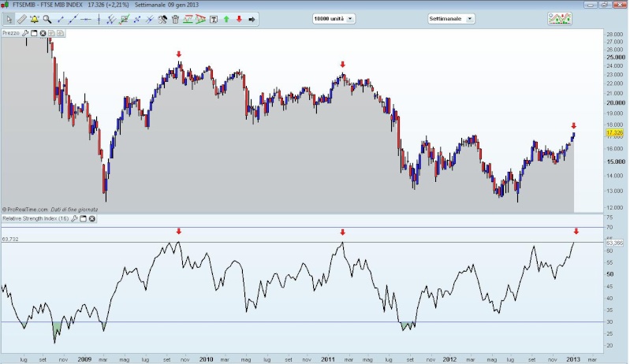Click the FTSEMIB window title text
This screenshot has height=364, width=630.
(x=47, y=5)
